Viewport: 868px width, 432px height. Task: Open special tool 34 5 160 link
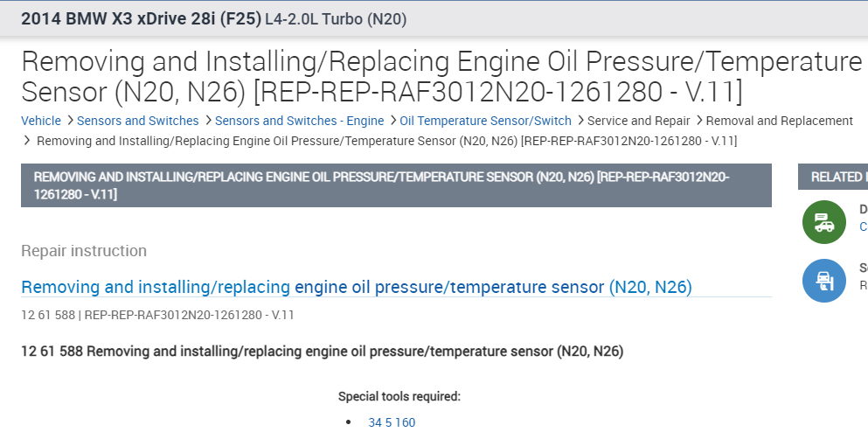pos(392,422)
